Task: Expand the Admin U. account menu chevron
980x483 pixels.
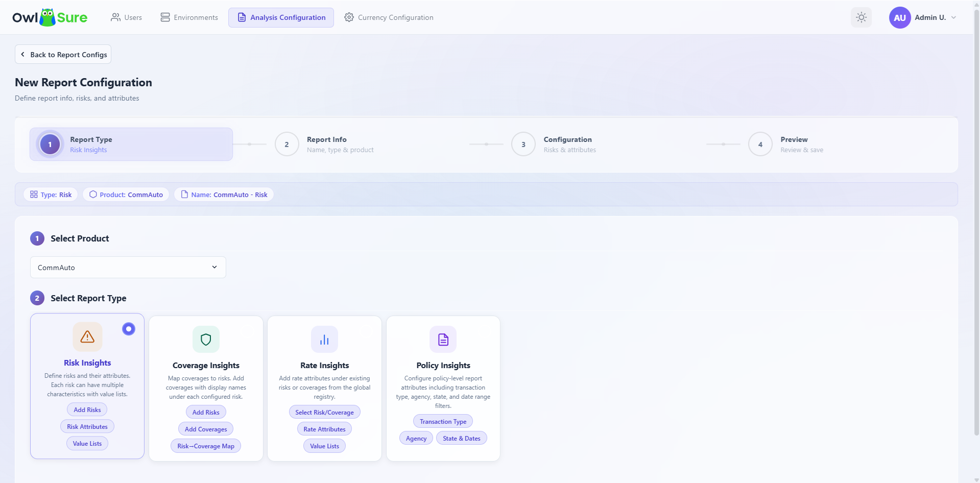Action: coord(953,17)
